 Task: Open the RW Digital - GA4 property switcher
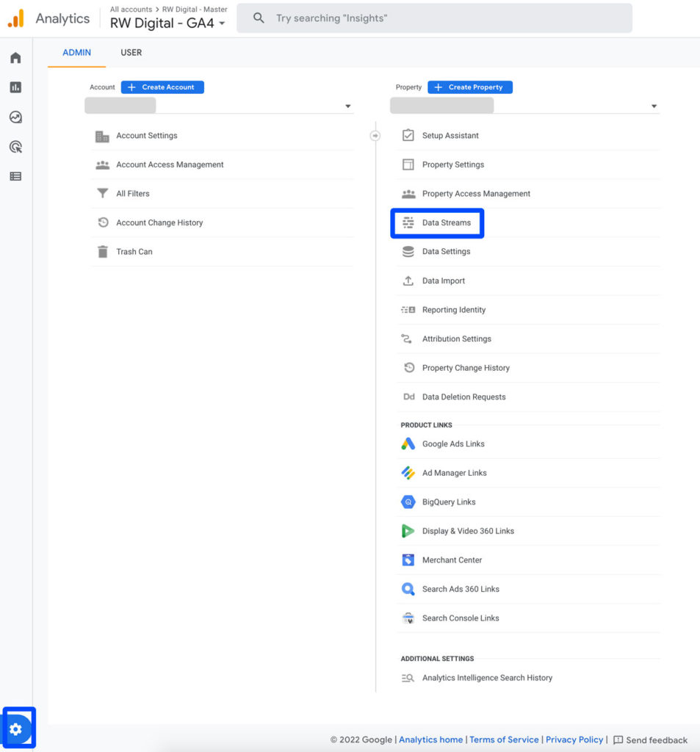(167, 23)
